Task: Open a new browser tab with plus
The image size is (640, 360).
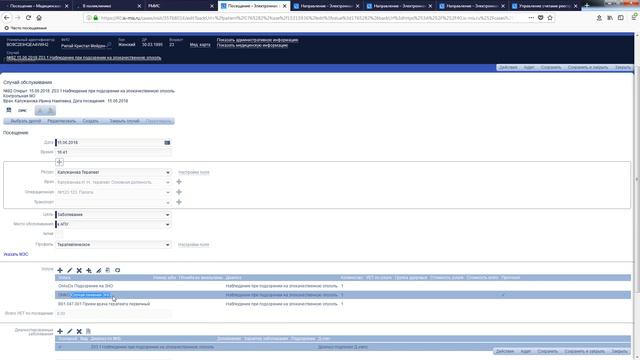Action: tap(587, 6)
